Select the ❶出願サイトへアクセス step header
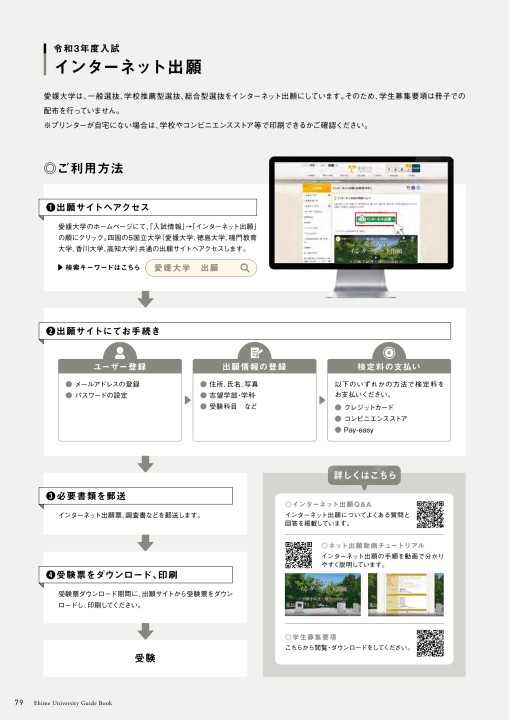509x720 pixels. tap(147, 207)
